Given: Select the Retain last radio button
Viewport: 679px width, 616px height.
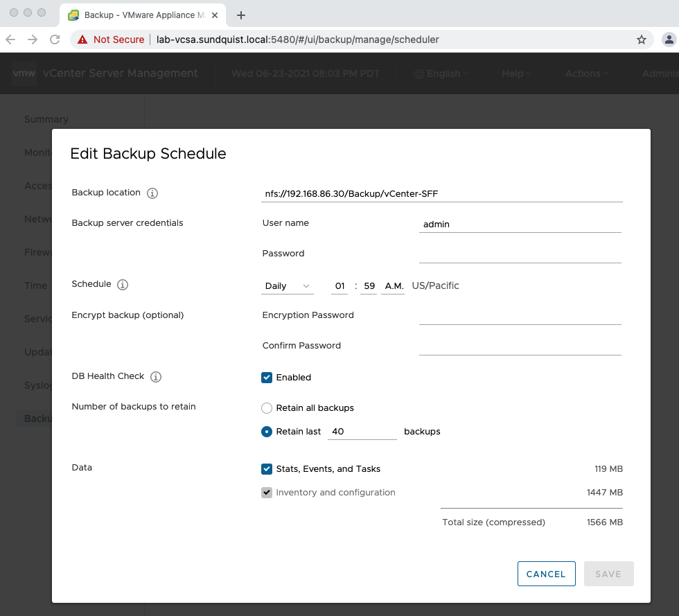Looking at the screenshot, I should [x=267, y=432].
